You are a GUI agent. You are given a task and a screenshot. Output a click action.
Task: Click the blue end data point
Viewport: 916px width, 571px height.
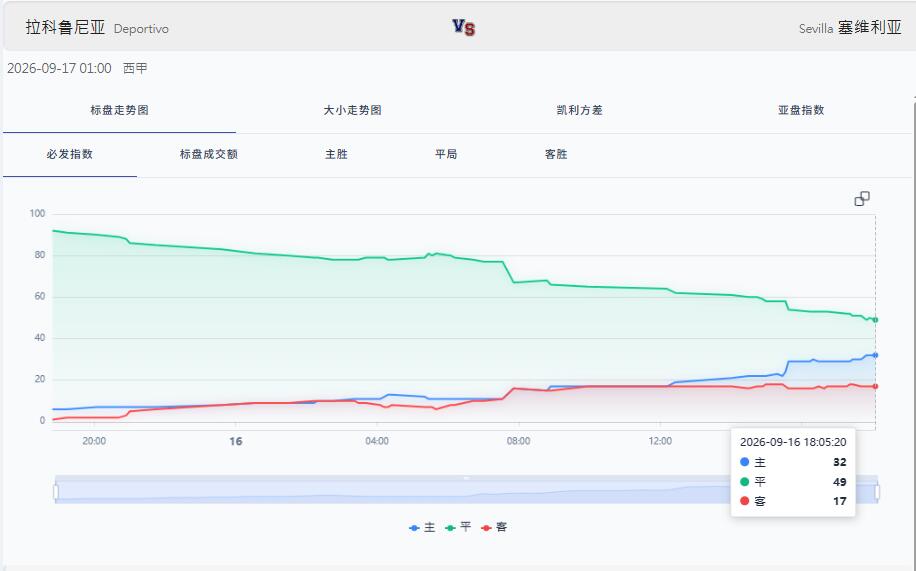[875, 355]
